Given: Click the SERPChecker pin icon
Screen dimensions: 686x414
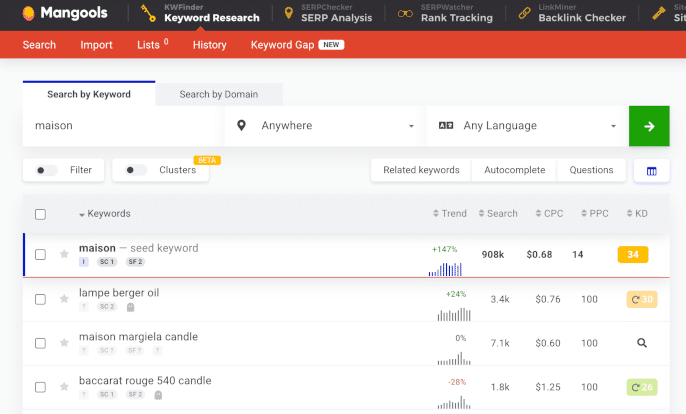Looking at the screenshot, I should tap(288, 13).
